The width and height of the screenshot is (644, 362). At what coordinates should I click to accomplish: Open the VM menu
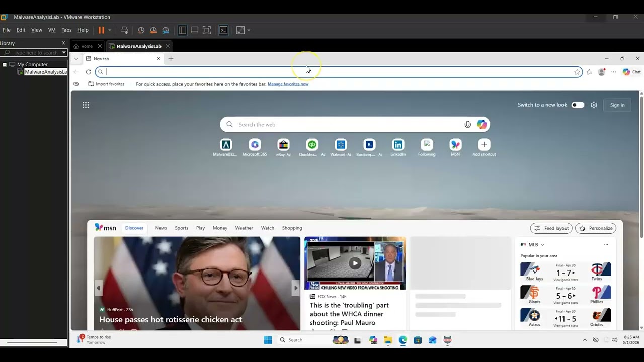[52, 30]
